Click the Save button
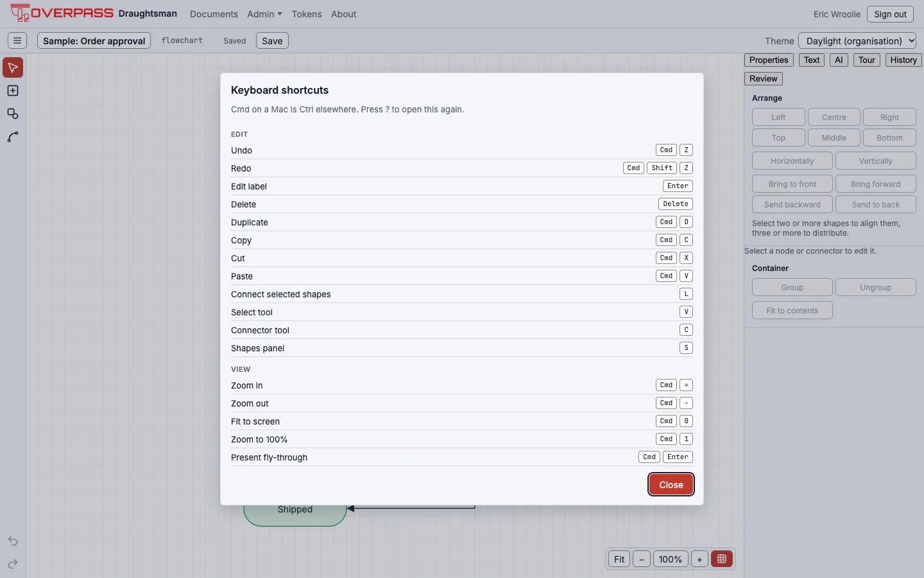The height and width of the screenshot is (578, 924). tap(272, 40)
